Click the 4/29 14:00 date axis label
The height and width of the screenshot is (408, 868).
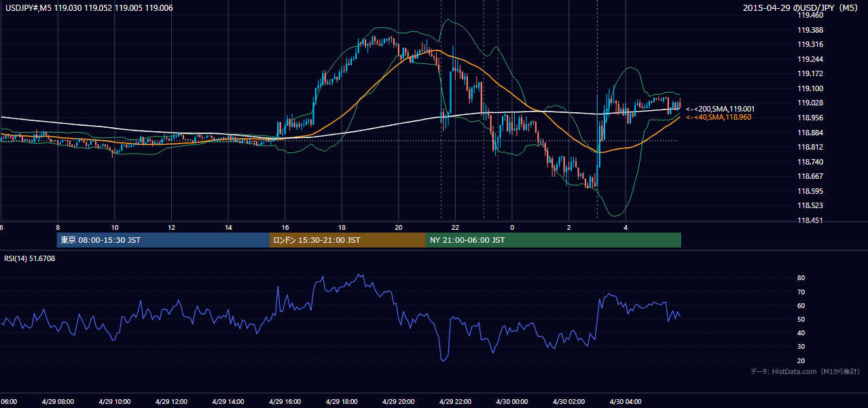coord(228,402)
